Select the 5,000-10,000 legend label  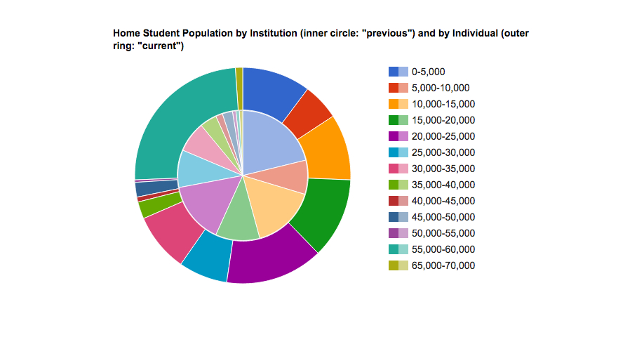click(441, 88)
